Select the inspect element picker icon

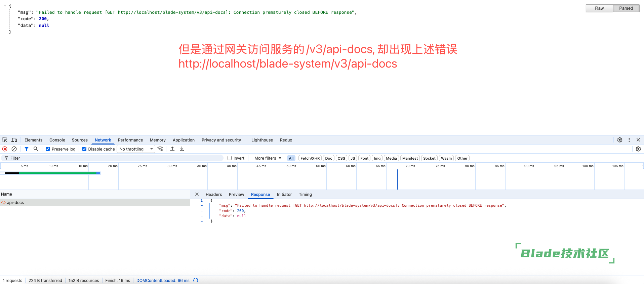tap(5, 140)
